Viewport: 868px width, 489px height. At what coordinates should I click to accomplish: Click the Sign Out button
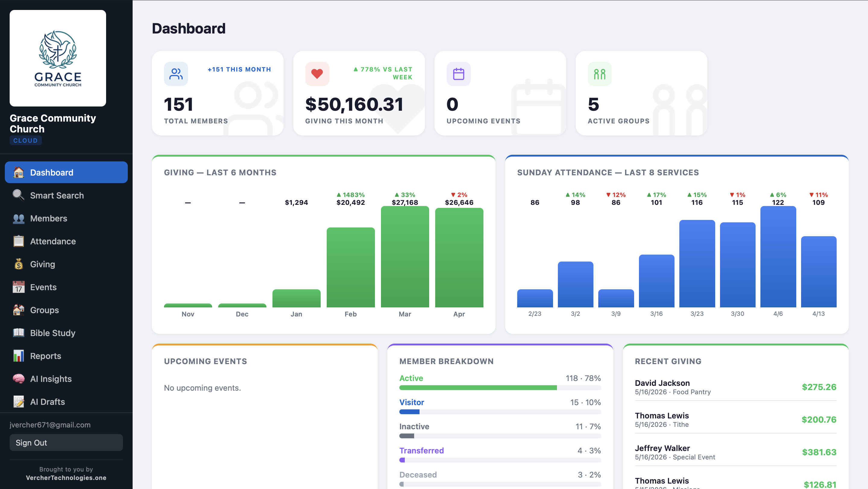[66, 443]
